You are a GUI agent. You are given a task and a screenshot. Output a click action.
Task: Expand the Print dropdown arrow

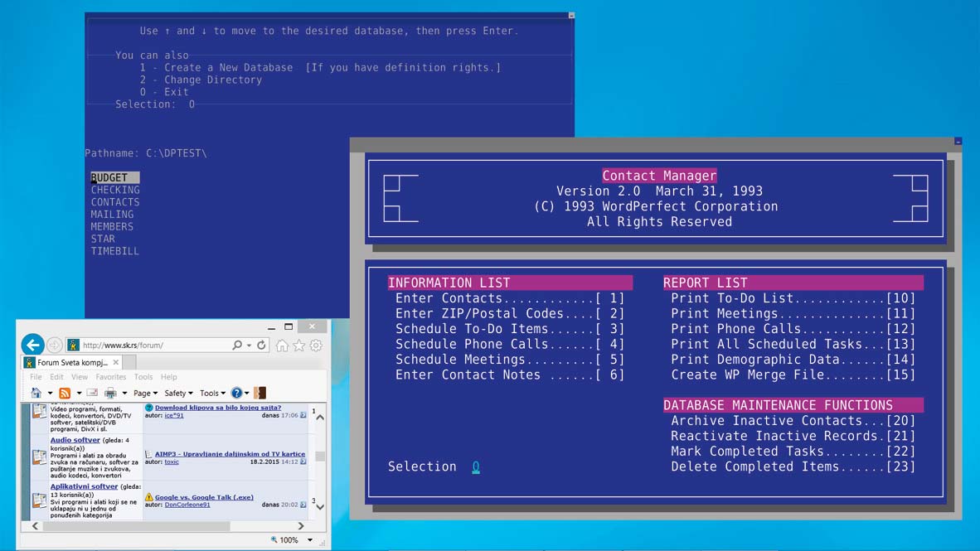click(124, 393)
